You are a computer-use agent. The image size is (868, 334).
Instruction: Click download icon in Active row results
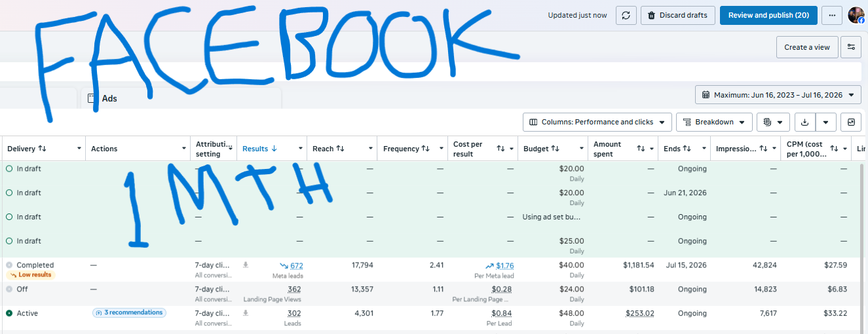click(x=246, y=313)
